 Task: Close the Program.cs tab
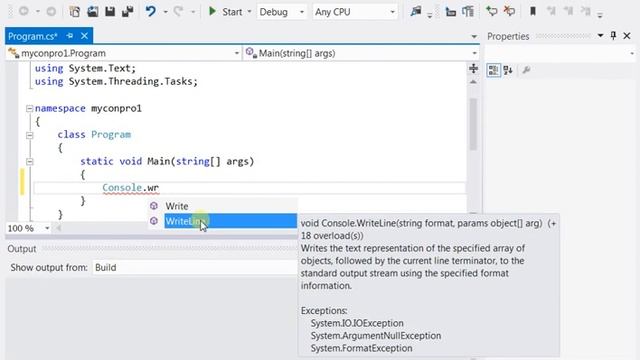[84, 36]
